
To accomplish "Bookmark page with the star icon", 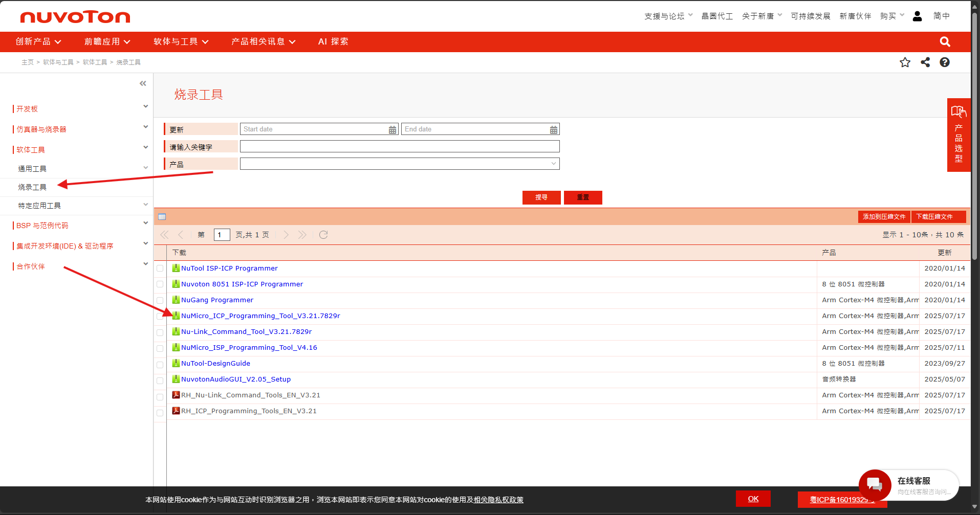I will pos(905,62).
